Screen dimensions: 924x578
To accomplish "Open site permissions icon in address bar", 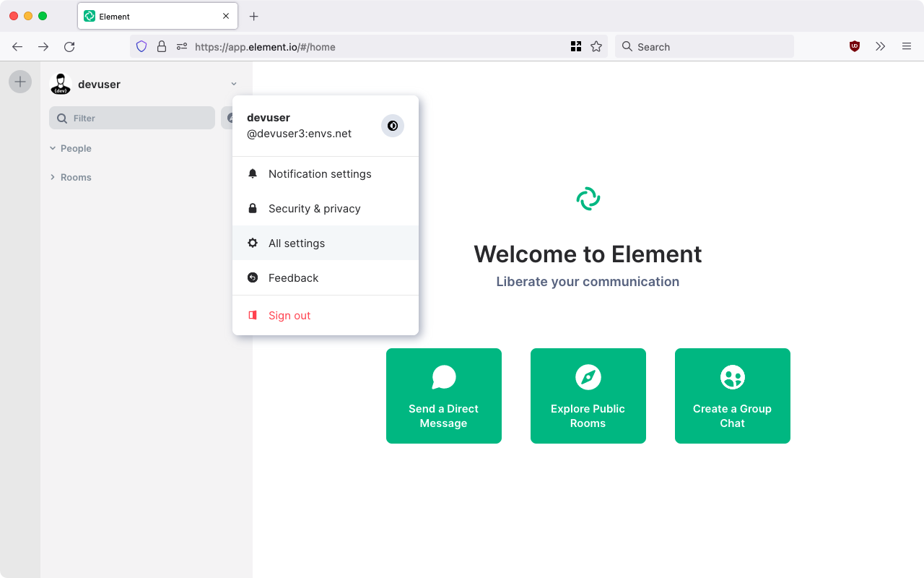I will pyautogui.click(x=182, y=46).
